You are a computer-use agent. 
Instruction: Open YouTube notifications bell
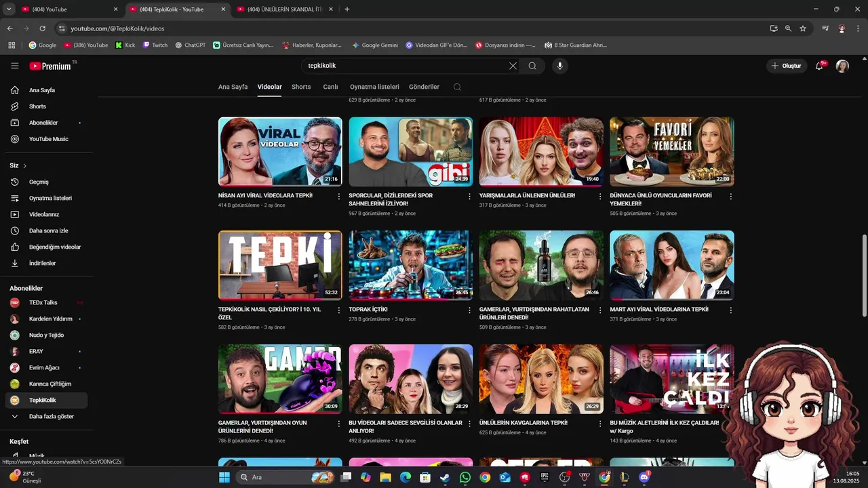[820, 66]
